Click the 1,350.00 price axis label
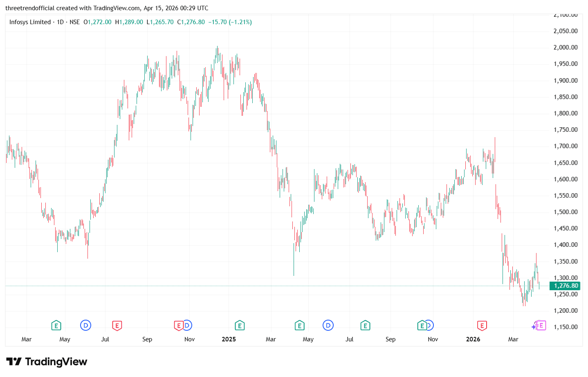Image resolution: width=588 pixels, height=377 pixels. click(x=566, y=262)
